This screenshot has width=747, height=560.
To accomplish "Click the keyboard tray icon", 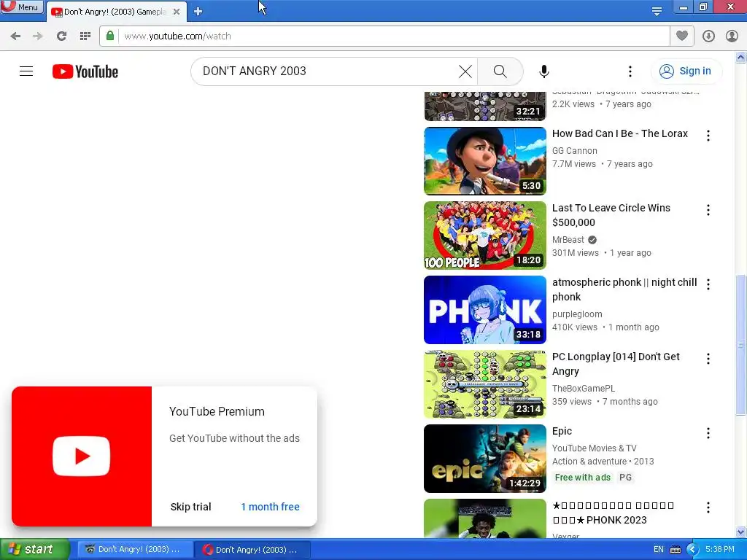I will (676, 550).
